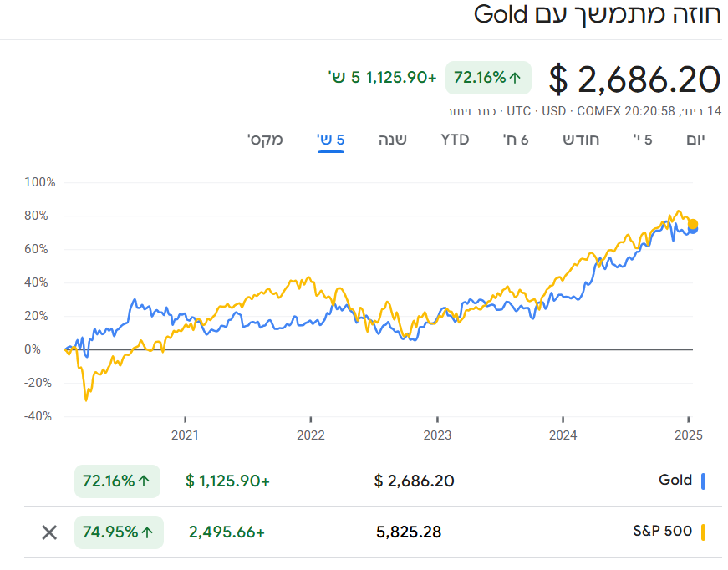Switch to the מקס' (max) tab

(x=265, y=139)
